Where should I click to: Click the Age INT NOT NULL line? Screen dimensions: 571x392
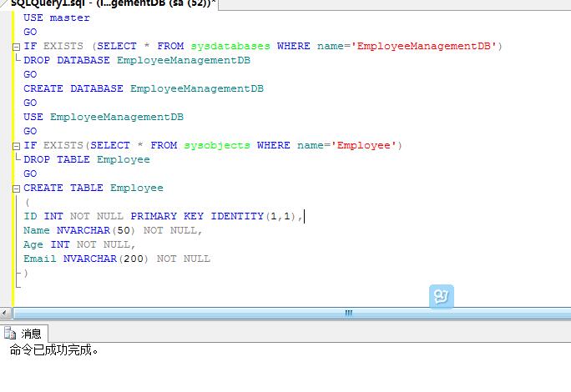point(79,245)
